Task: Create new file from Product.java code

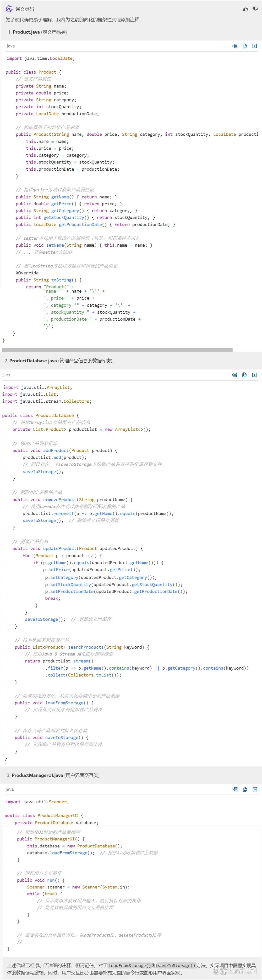Action: coord(255,46)
